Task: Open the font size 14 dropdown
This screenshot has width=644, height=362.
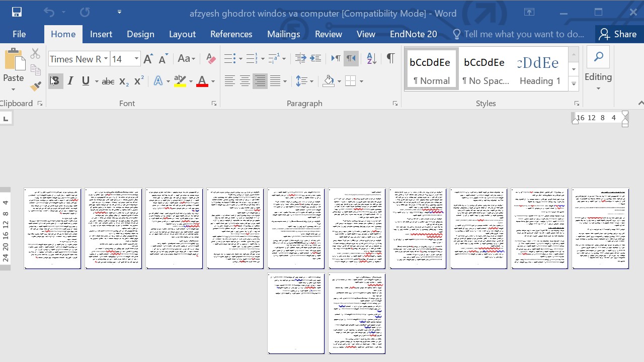Action: pos(136,59)
